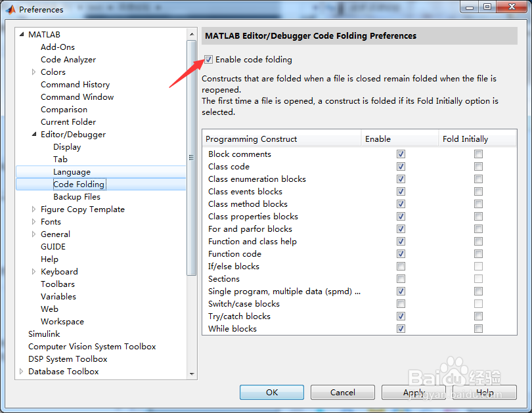Open Backup Files preferences
Viewport: 532px width, 413px height.
(77, 197)
